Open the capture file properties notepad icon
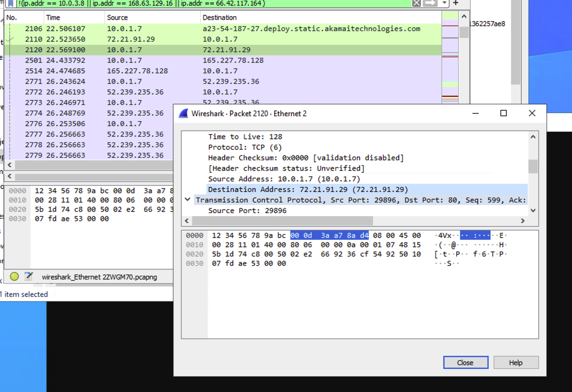 28,276
